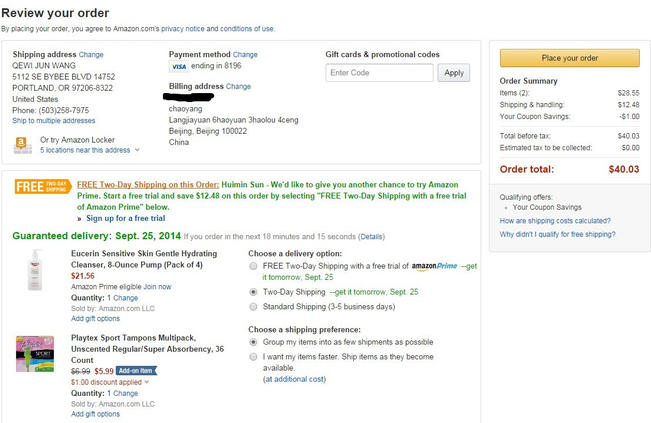Click the Amazon Locker icon

click(x=22, y=145)
